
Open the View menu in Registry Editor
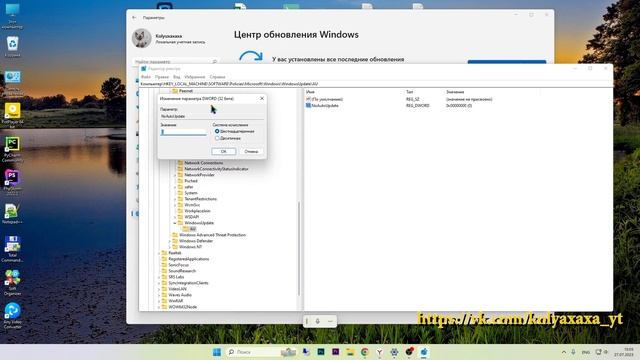pos(176,77)
